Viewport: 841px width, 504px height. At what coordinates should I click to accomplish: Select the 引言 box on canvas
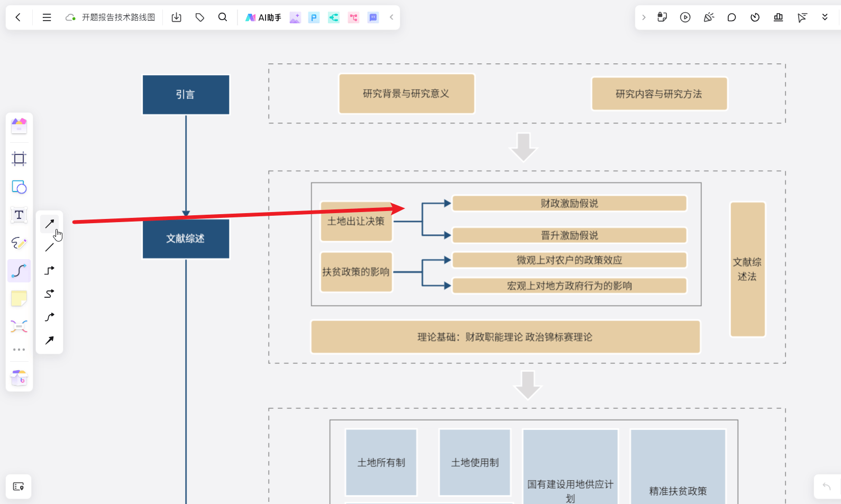[x=186, y=95]
